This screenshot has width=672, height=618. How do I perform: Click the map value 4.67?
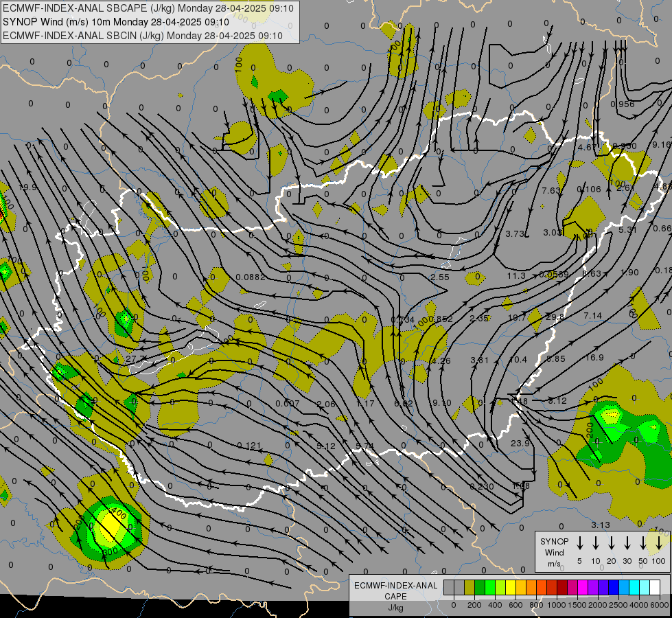(587, 147)
